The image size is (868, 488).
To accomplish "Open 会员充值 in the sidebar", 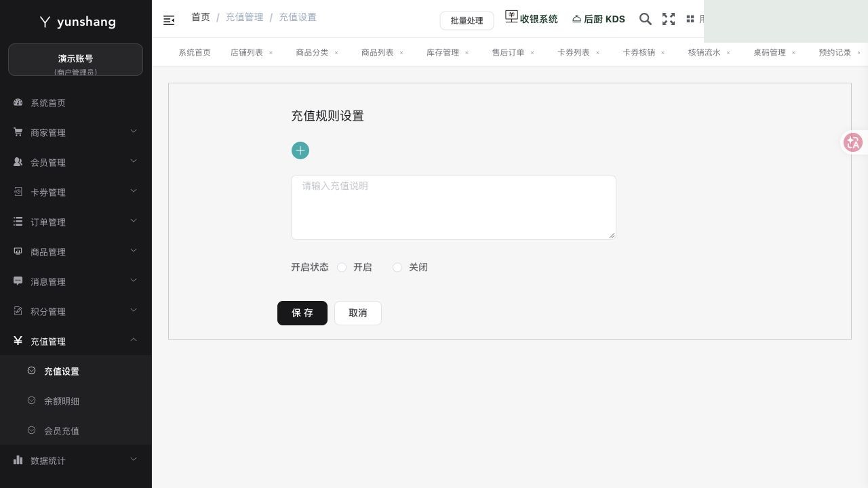I will click(x=62, y=431).
